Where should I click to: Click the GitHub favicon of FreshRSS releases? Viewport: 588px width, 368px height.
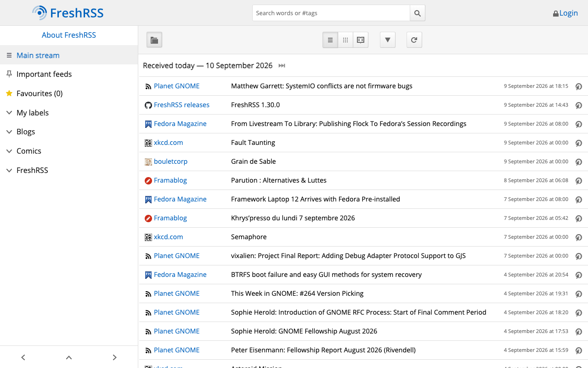click(148, 105)
